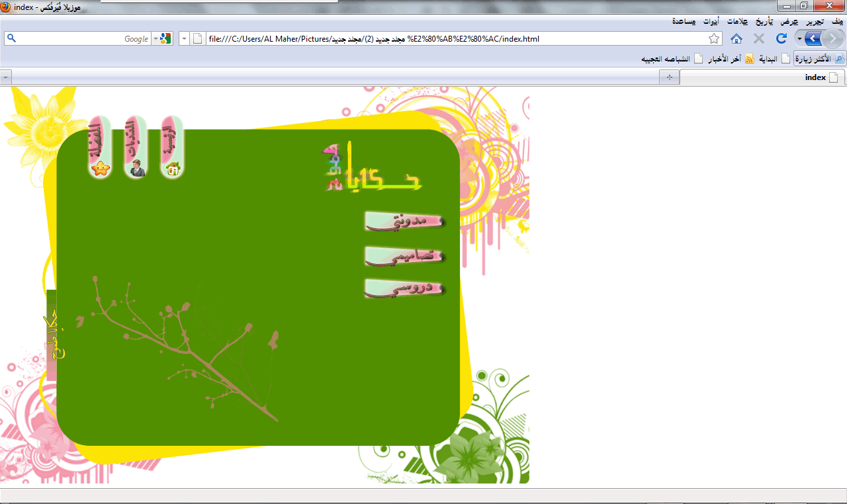Bookmark this page with the star icon
This screenshot has width=847, height=504.
point(714,39)
